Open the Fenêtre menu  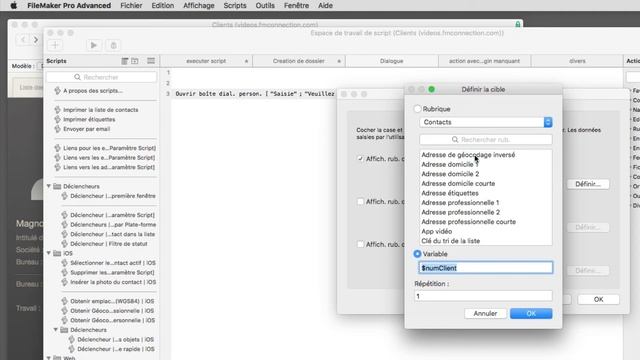(x=296, y=5)
